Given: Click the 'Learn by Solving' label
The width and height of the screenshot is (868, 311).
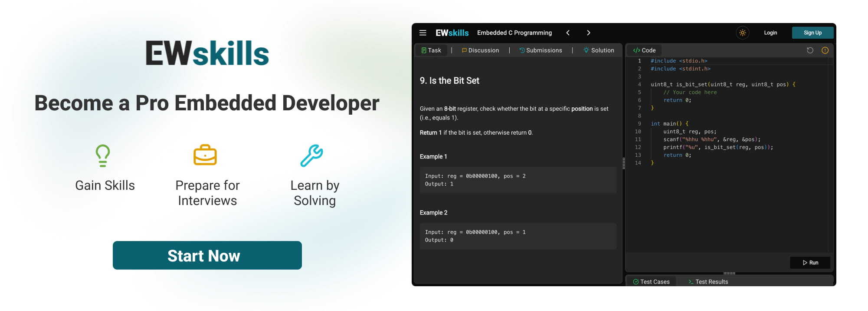Looking at the screenshot, I should point(315,193).
